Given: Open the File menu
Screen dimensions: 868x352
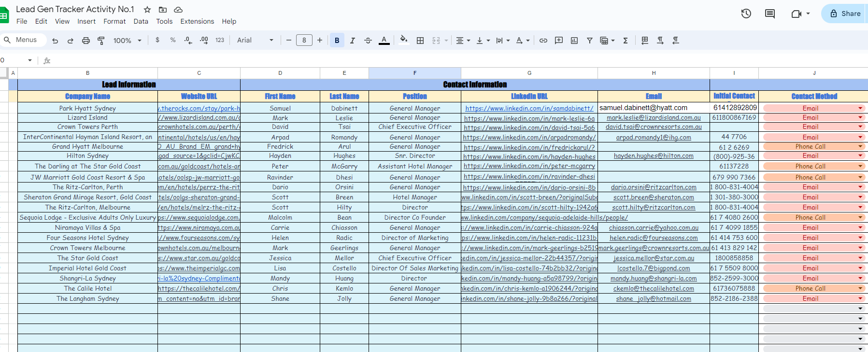Looking at the screenshot, I should click(22, 21).
